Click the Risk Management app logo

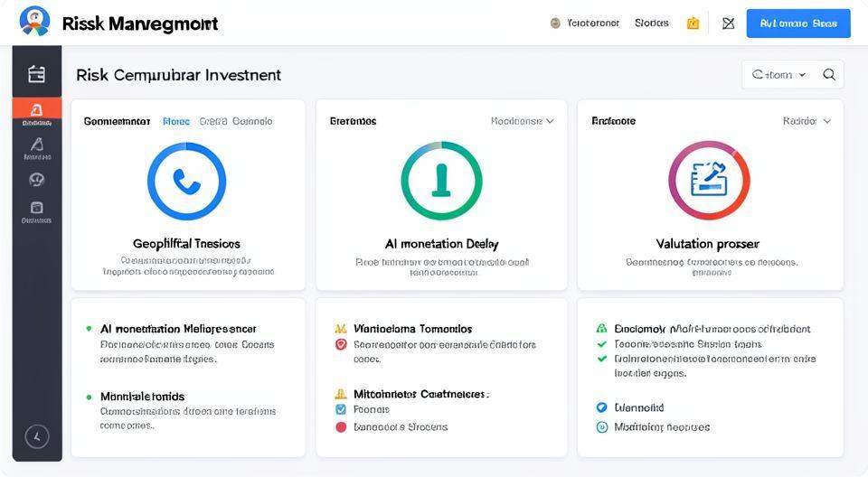pyautogui.click(x=34, y=22)
